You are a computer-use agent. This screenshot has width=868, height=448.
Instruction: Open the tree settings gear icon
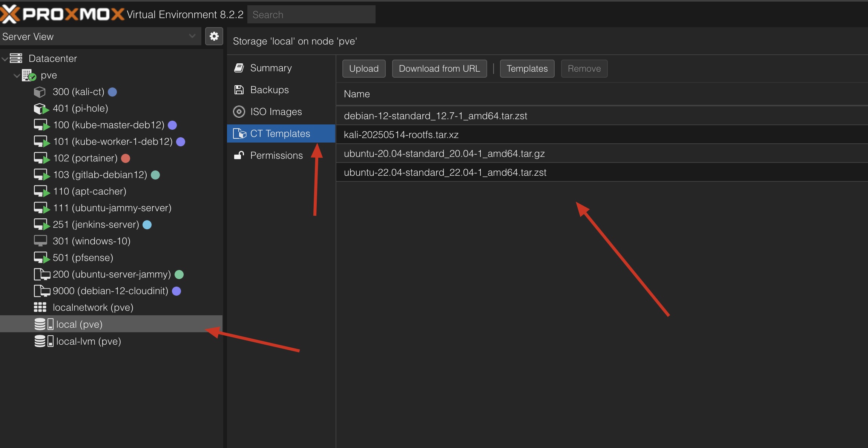click(214, 36)
